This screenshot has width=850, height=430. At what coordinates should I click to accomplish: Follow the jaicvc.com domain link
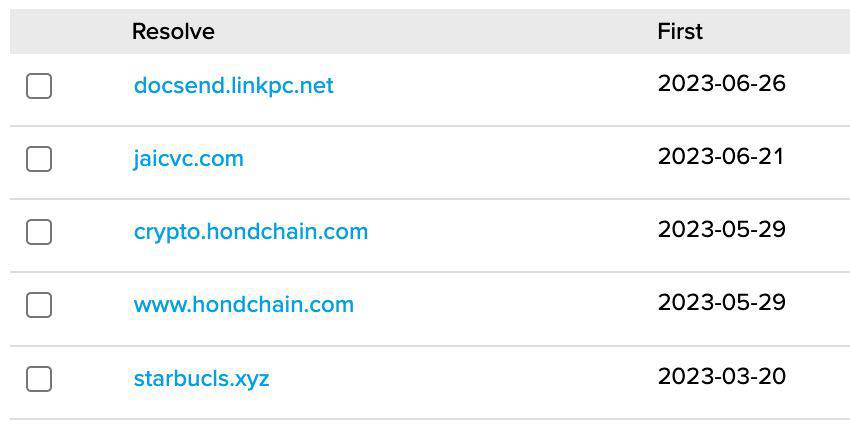click(x=188, y=159)
